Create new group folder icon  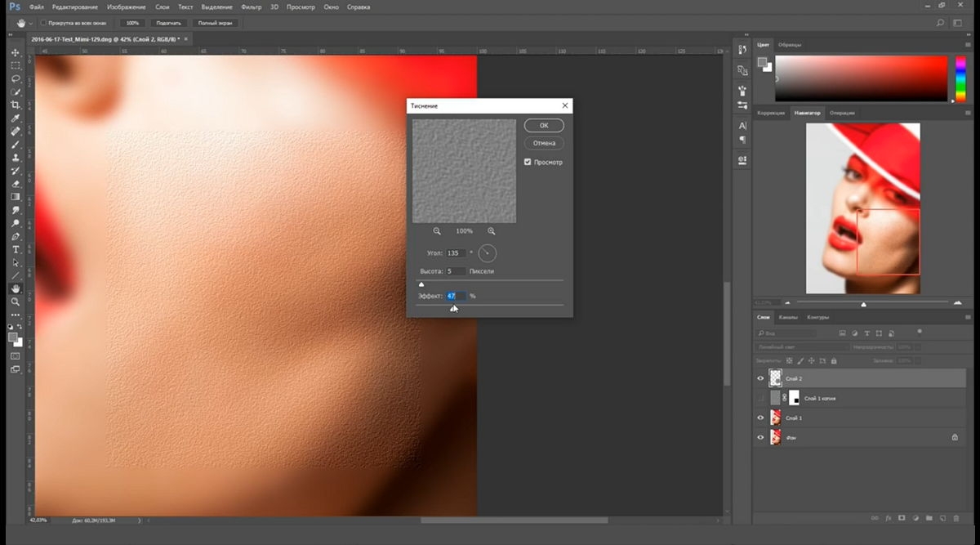click(x=929, y=518)
